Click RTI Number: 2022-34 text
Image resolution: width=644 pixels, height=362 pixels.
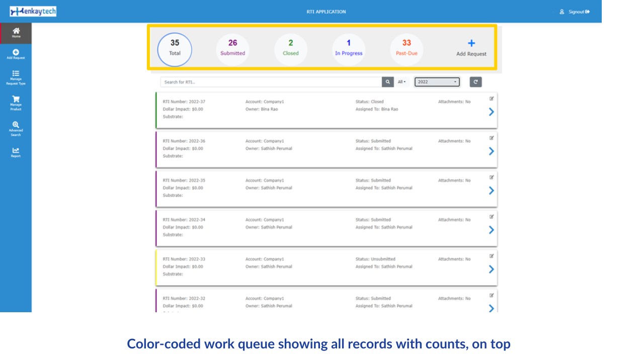(184, 220)
